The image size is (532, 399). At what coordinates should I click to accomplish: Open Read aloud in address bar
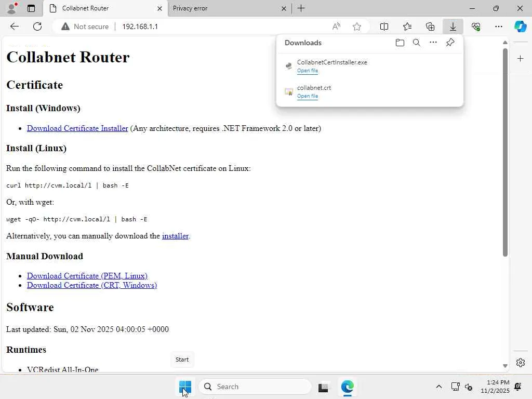pos(336,26)
